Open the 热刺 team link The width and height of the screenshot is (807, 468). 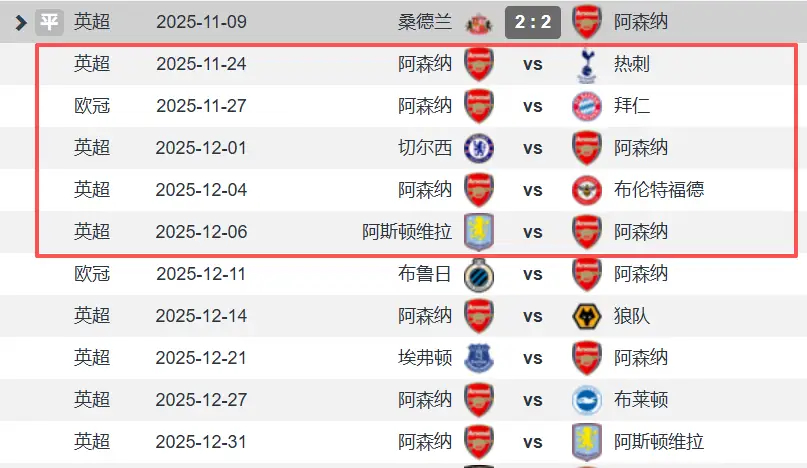632,65
